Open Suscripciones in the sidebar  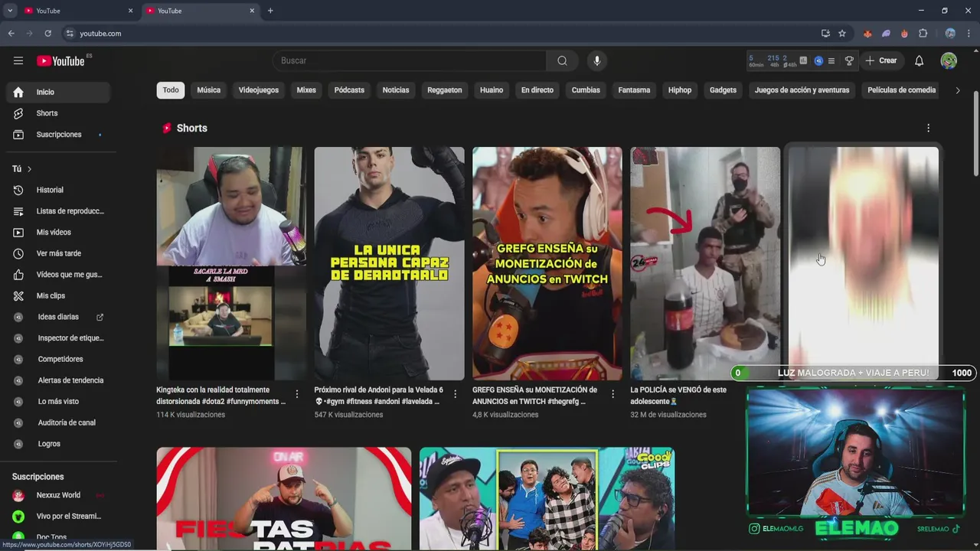coord(58,135)
